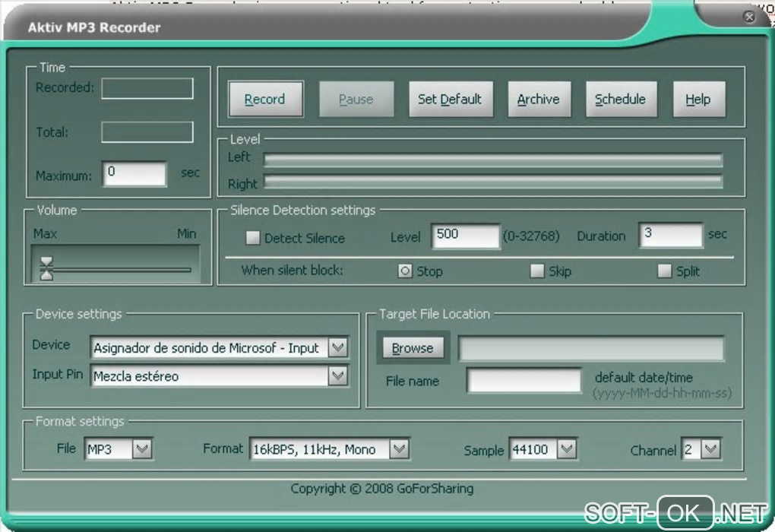The width and height of the screenshot is (775, 532).
Task: Click the Right level meter bar
Action: (493, 182)
